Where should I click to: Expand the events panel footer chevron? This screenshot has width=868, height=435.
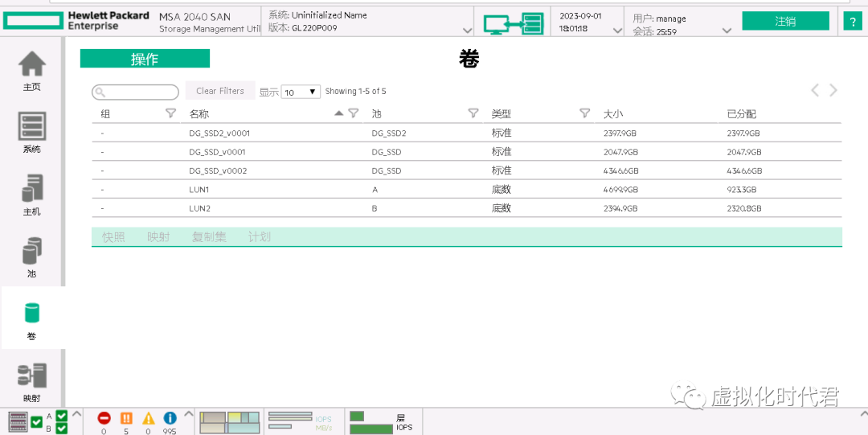click(188, 413)
